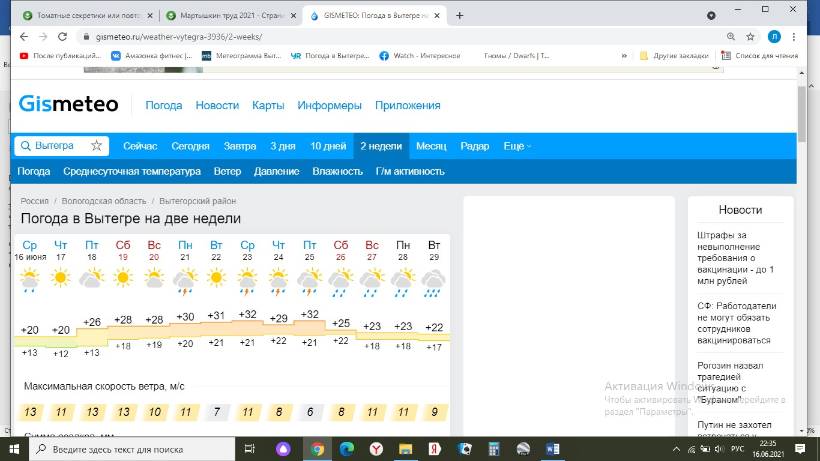Viewport: 820px width, 461px height.
Task: Open the Погода top navigation link
Action: pos(164,106)
